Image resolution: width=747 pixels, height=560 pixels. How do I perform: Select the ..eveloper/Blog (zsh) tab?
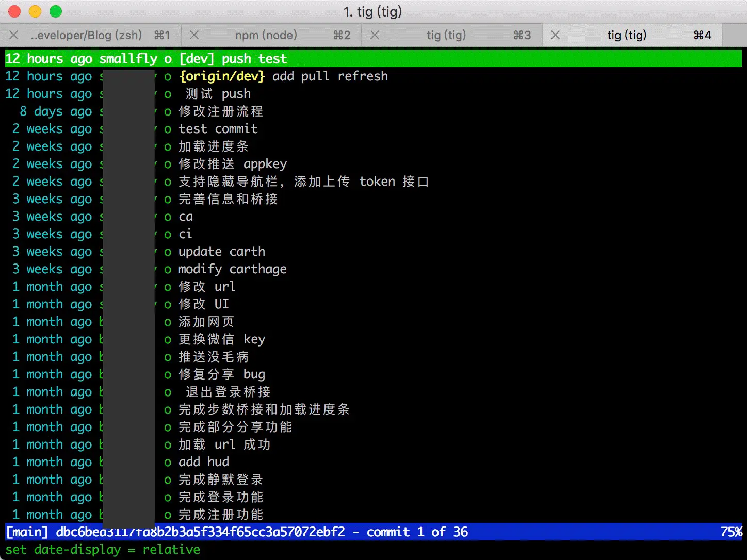(87, 35)
